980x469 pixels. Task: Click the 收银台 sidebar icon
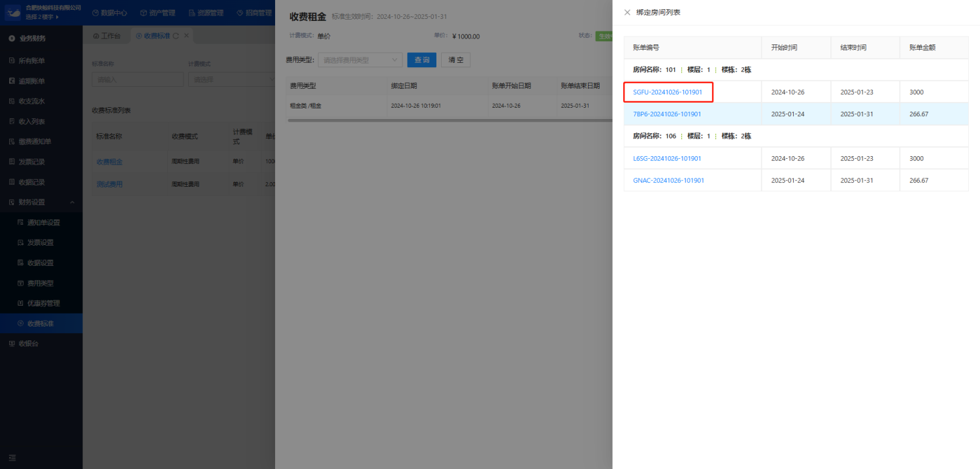[12, 344]
